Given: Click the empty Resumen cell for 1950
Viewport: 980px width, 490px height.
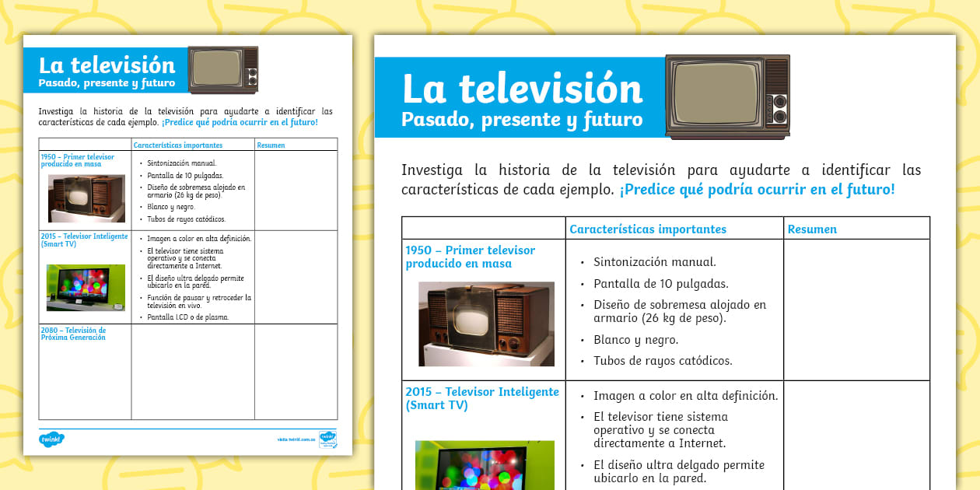Looking at the screenshot, I should (856, 310).
